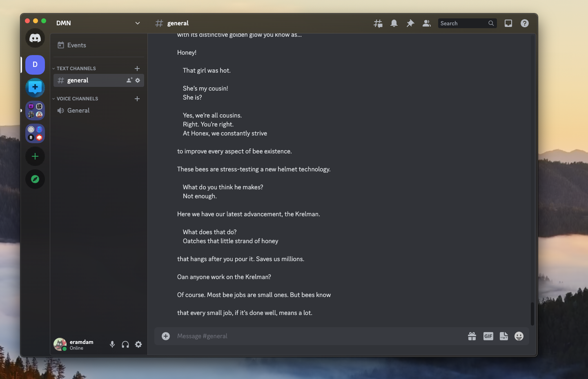Image resolution: width=588 pixels, height=379 pixels.
Task: Click the search magnifier icon
Action: point(491,23)
